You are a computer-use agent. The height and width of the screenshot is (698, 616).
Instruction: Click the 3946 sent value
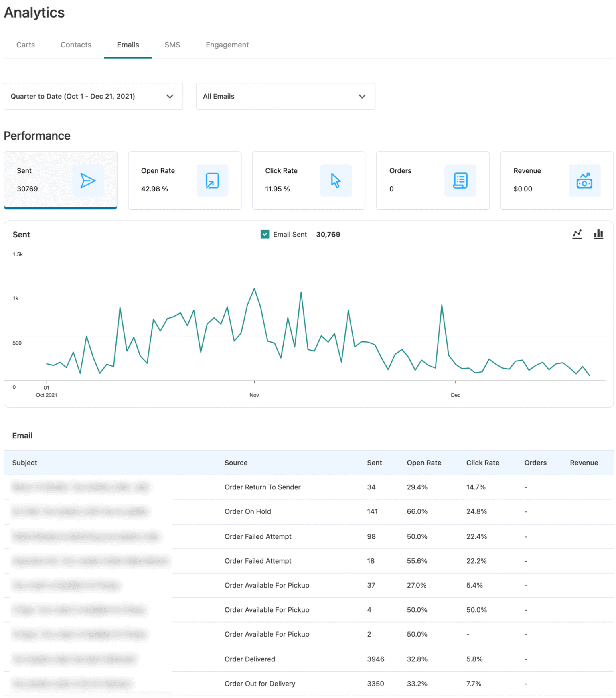click(376, 659)
